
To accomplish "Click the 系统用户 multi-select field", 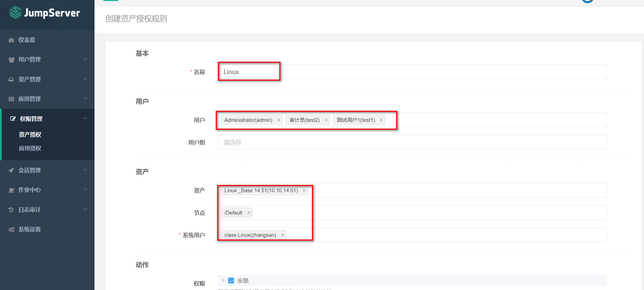I will coord(412,235).
